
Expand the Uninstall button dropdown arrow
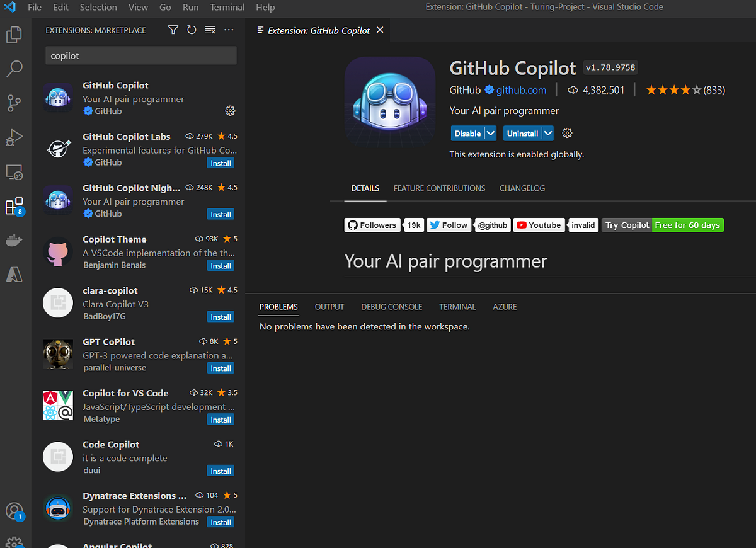(546, 133)
